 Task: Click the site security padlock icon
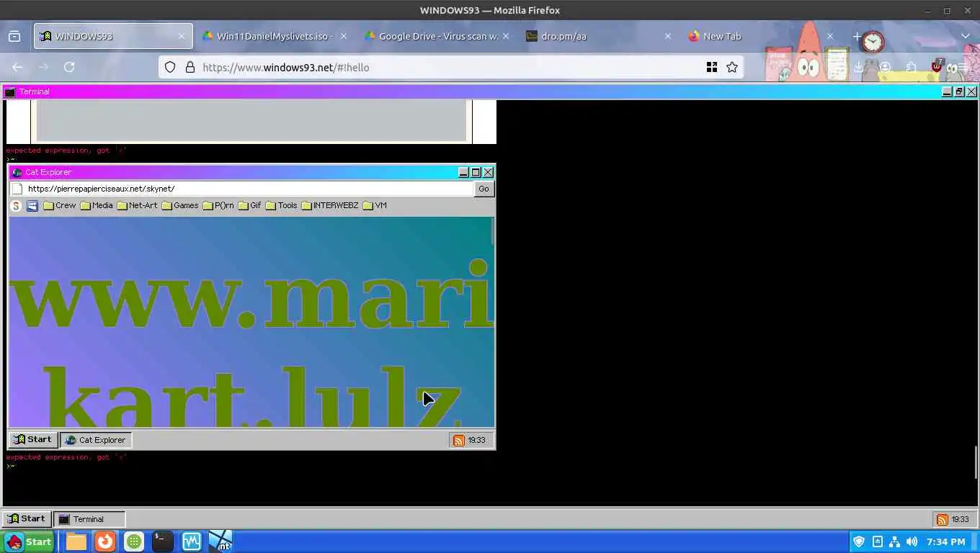(x=190, y=67)
